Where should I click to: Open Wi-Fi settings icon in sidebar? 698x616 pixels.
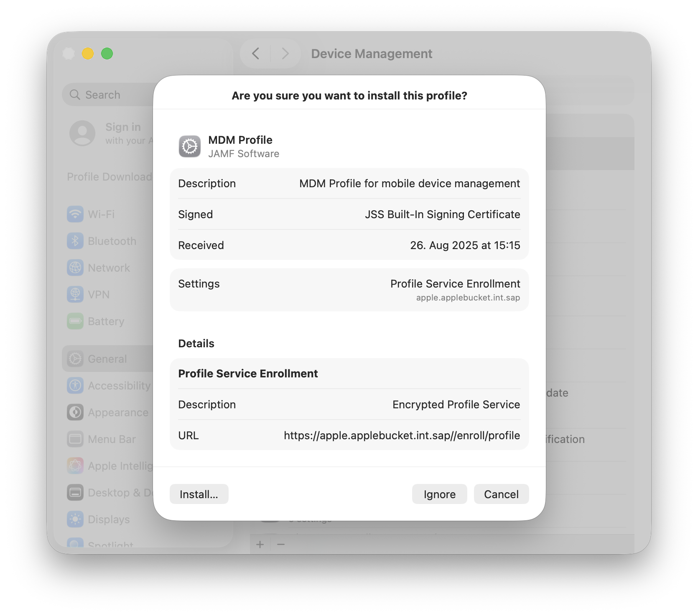pos(75,214)
